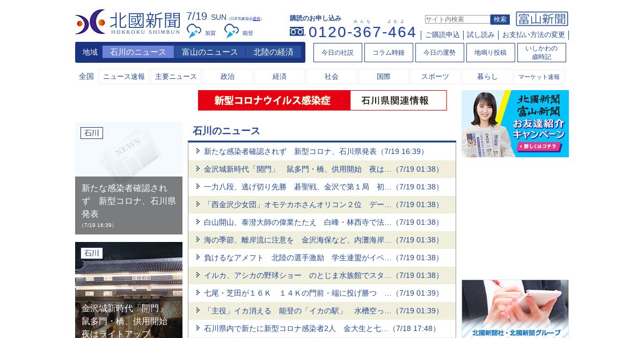Image resolution: width=644 pixels, height=338 pixels.
Task: Click the 日本気象協会 提供 link
Action: (x=257, y=19)
